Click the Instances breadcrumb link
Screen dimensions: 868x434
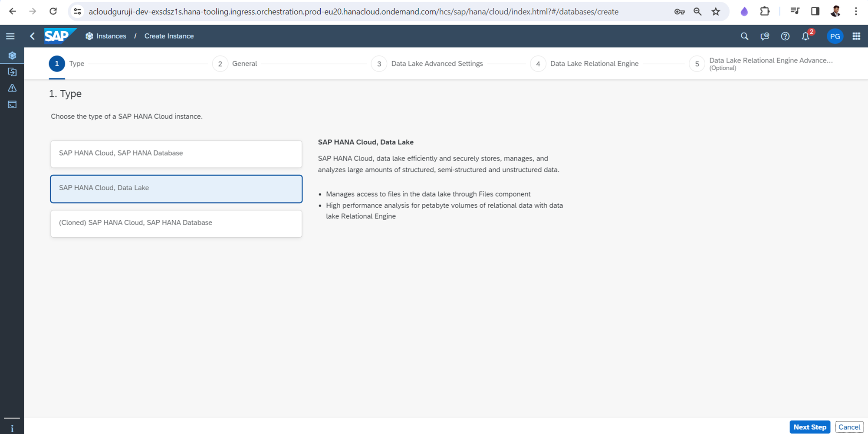(111, 36)
